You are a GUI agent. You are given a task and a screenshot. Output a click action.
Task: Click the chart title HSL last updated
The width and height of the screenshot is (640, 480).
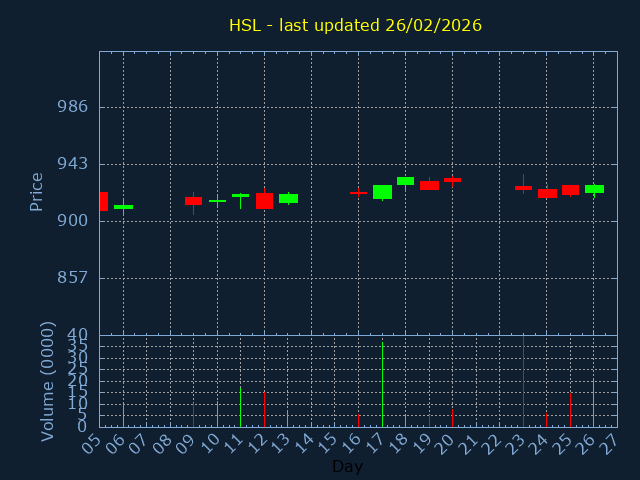click(355, 25)
